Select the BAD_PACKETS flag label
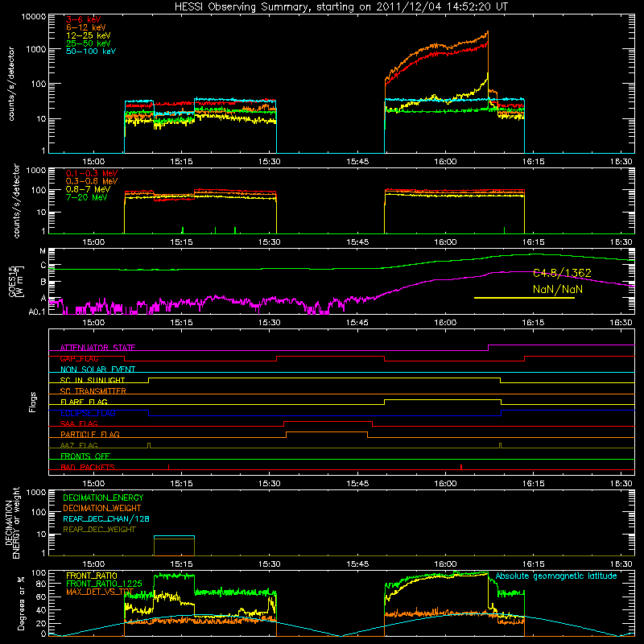 88,468
